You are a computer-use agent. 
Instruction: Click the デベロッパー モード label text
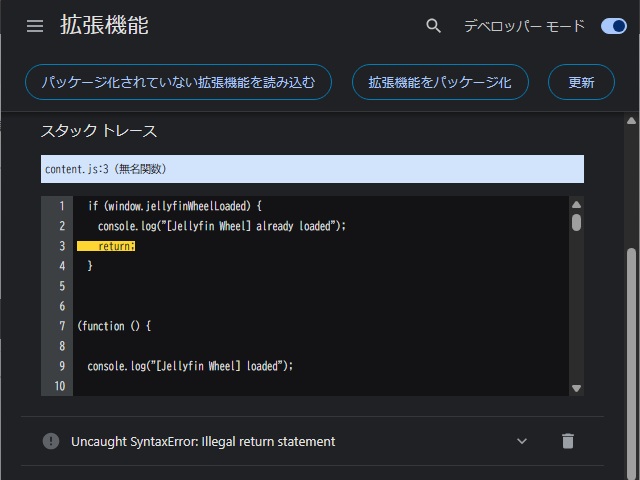[524, 26]
